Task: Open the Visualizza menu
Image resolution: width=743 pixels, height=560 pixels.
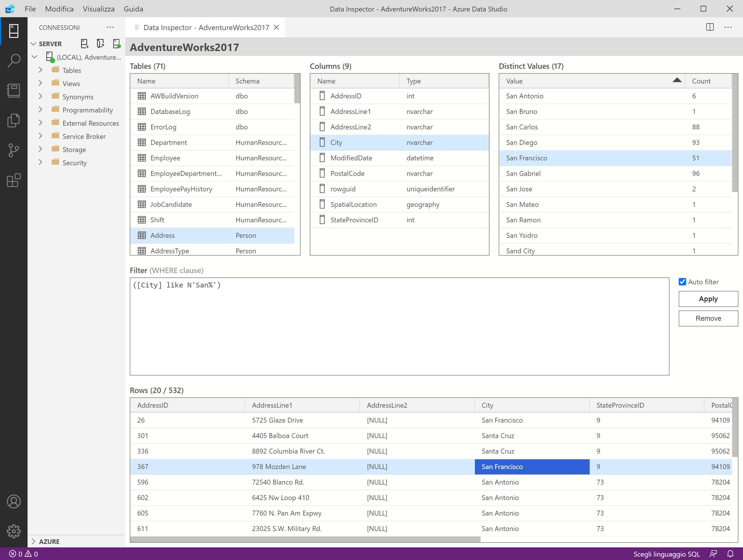Action: (x=98, y=9)
